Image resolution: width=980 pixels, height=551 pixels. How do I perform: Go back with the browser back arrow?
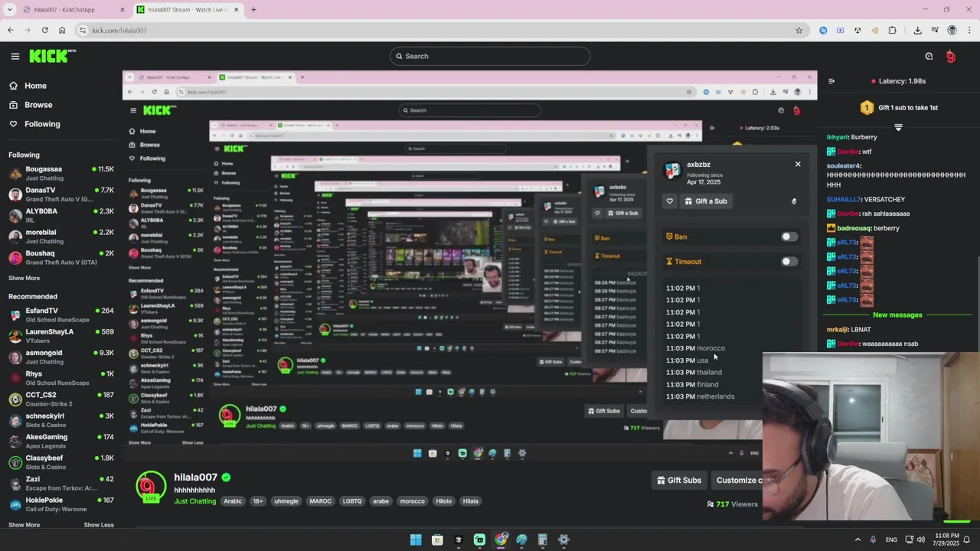tap(10, 31)
